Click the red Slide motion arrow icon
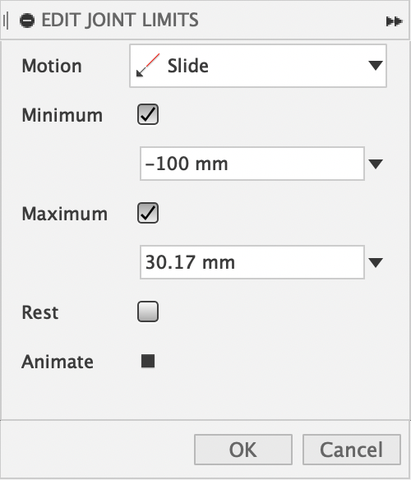411x480 pixels. 148,65
